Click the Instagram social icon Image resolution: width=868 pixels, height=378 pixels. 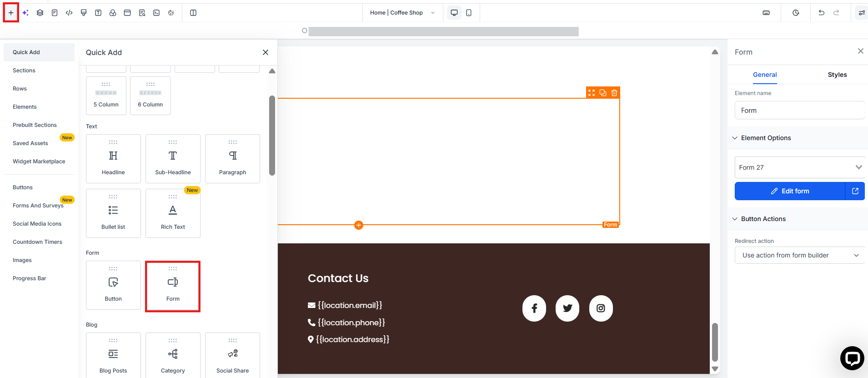pos(601,308)
